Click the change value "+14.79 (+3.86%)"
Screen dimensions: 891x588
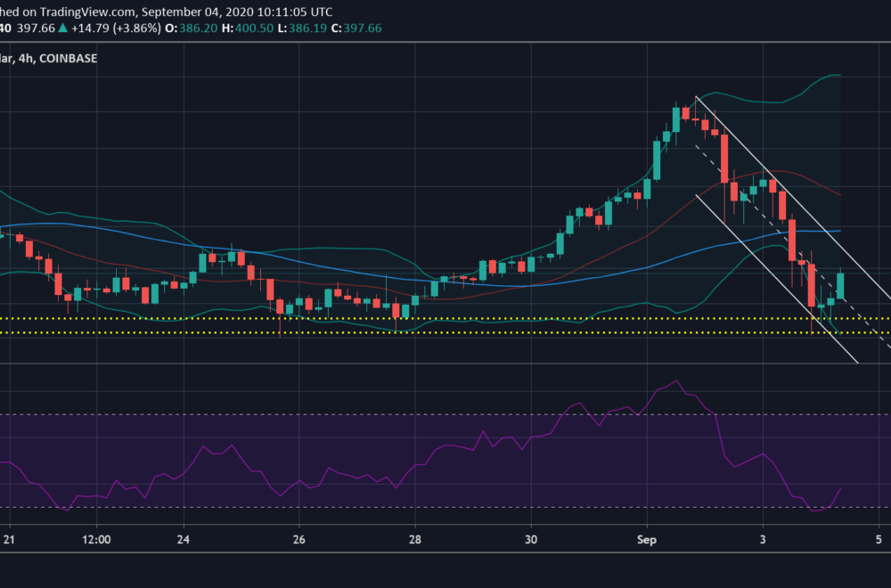tap(116, 29)
